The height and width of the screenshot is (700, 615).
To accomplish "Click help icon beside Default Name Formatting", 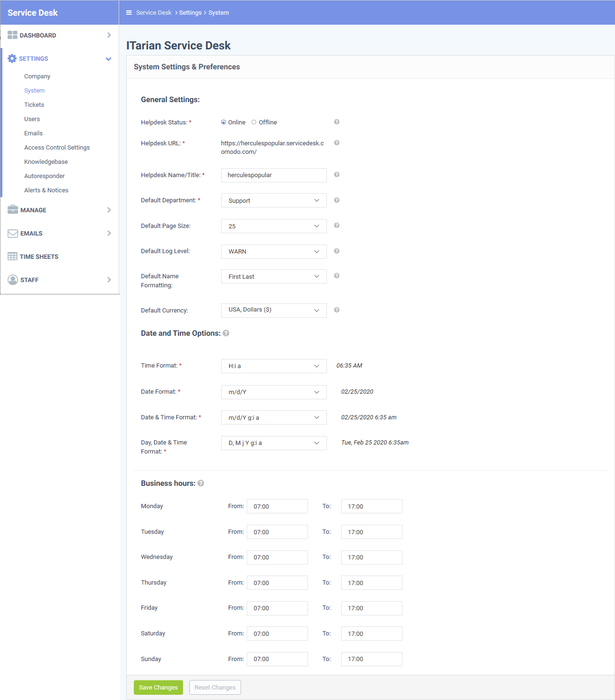I will click(336, 276).
